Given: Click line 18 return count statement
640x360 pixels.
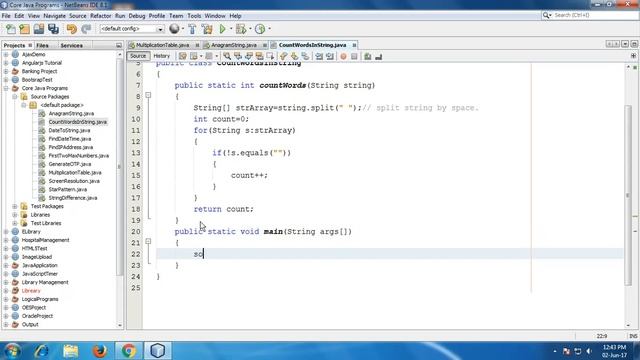Looking at the screenshot, I should (223, 209).
